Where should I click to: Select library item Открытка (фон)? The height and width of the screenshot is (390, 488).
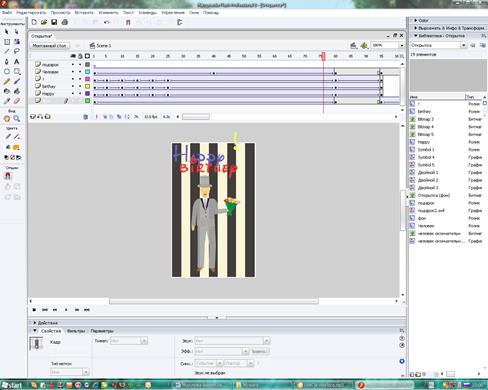click(x=434, y=195)
